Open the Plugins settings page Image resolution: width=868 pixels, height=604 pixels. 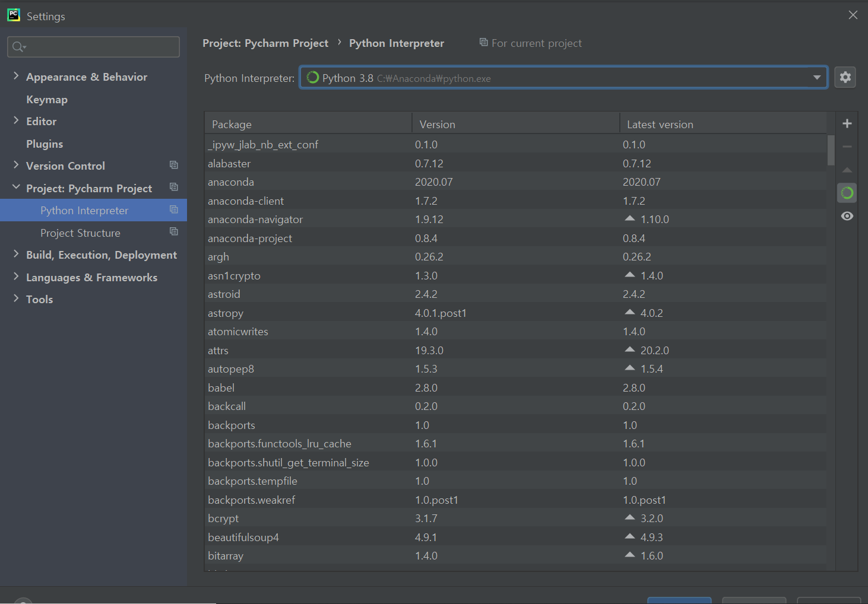(45, 144)
